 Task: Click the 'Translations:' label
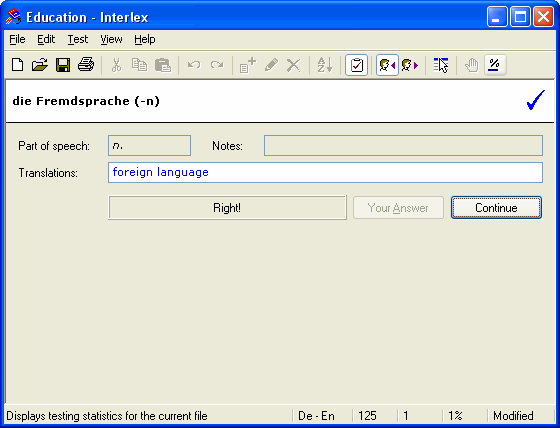tap(48, 173)
